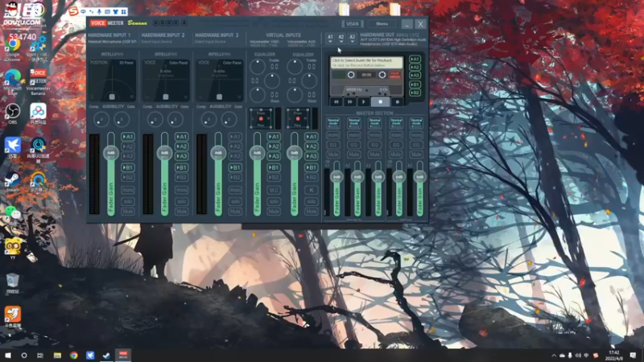Switch master B2 bus Normal mode

[x=416, y=123]
